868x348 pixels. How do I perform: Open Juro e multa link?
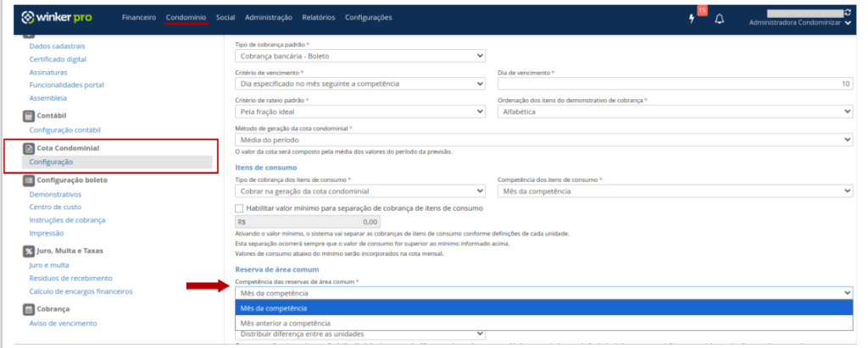click(x=49, y=266)
